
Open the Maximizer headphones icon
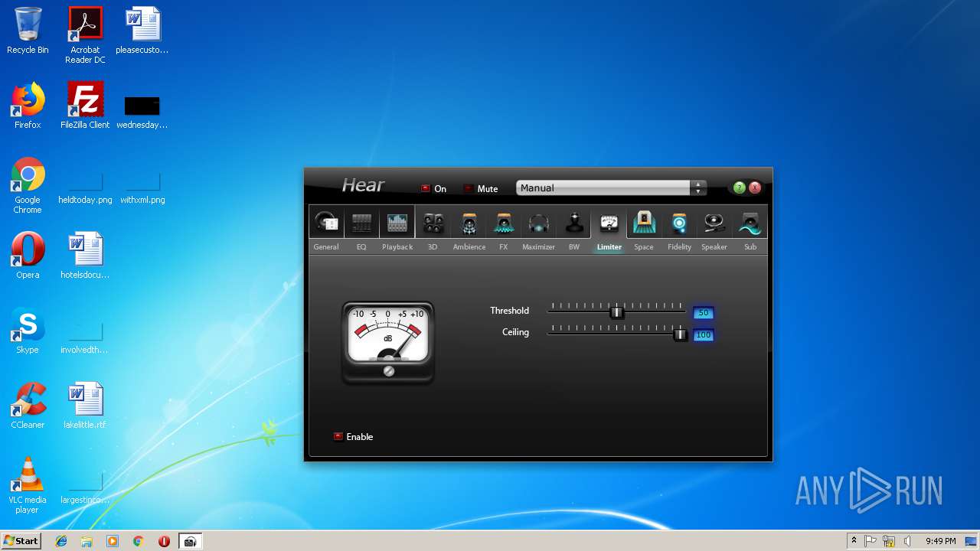pyautogui.click(x=539, y=223)
